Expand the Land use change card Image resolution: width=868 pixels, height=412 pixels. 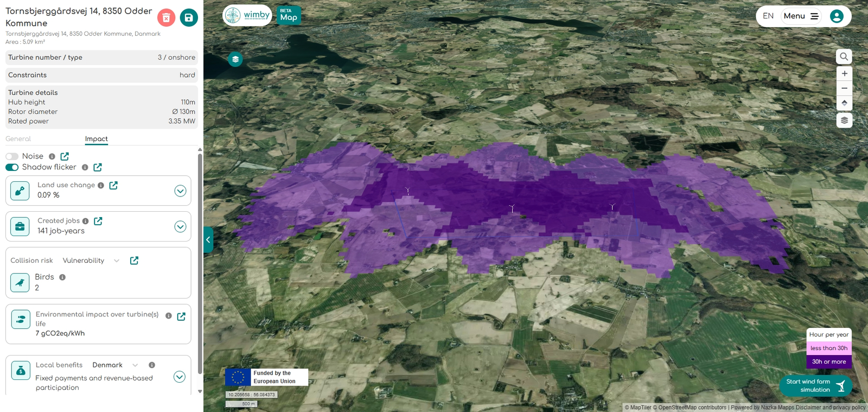coord(181,191)
